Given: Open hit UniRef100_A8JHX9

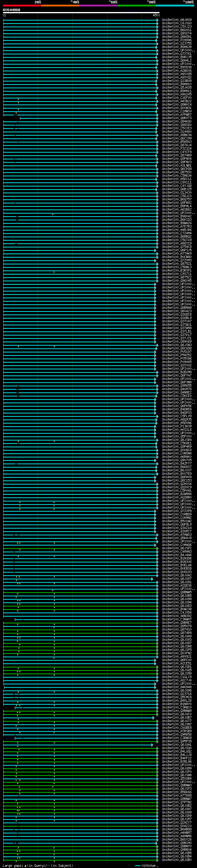Looking at the screenshot, I should point(177,20).
